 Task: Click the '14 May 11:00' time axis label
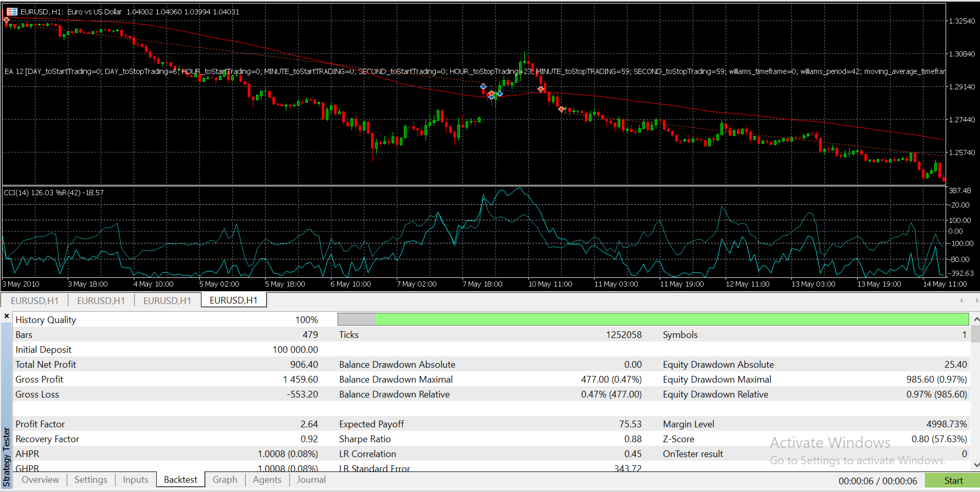coord(945,284)
